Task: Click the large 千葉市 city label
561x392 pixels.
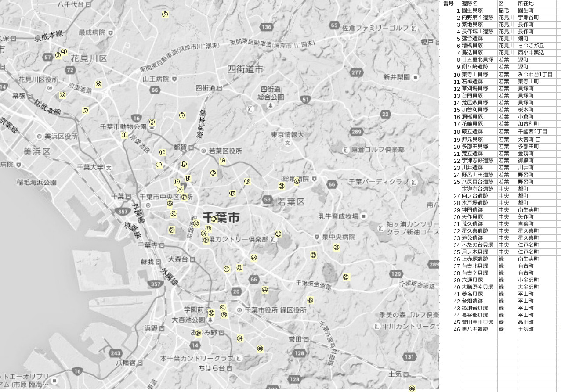Action: pos(221,217)
